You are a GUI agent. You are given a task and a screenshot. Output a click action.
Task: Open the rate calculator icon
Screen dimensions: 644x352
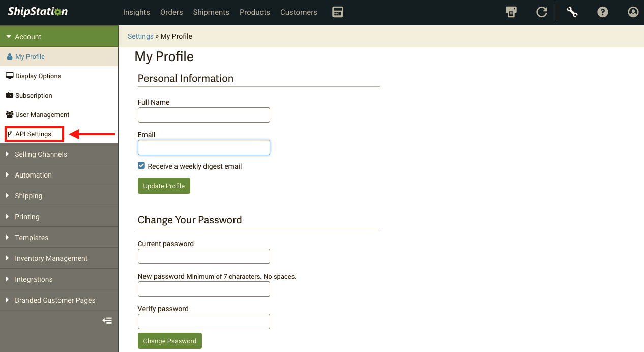click(338, 12)
